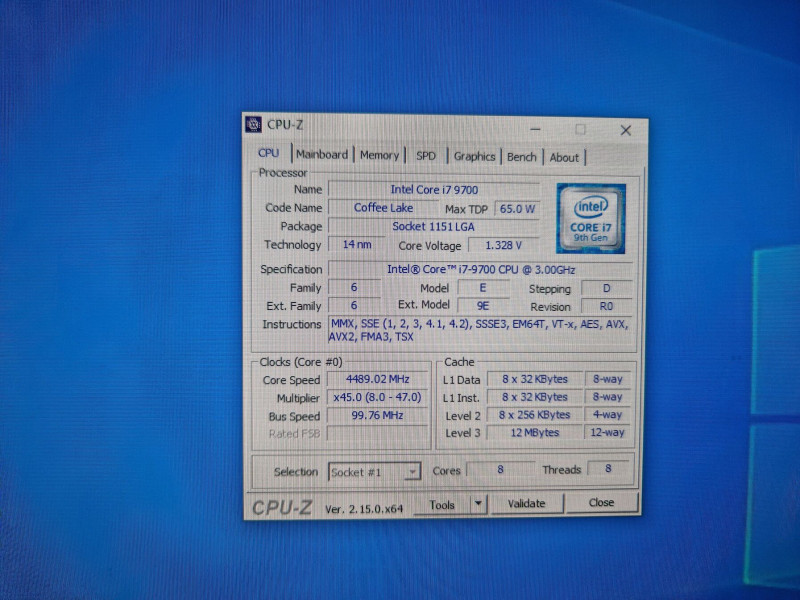Click the Tools button
This screenshot has height=600, width=800.
442,505
